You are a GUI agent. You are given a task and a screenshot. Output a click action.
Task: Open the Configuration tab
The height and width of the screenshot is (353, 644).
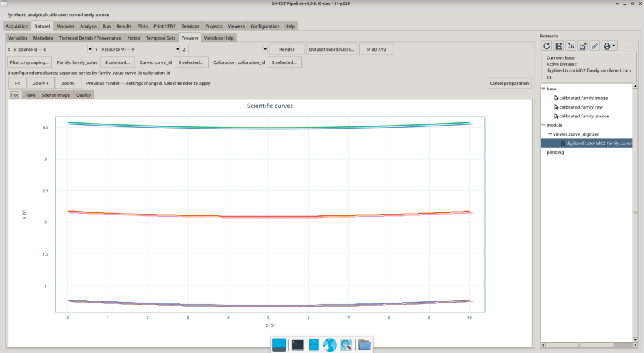pyautogui.click(x=265, y=26)
